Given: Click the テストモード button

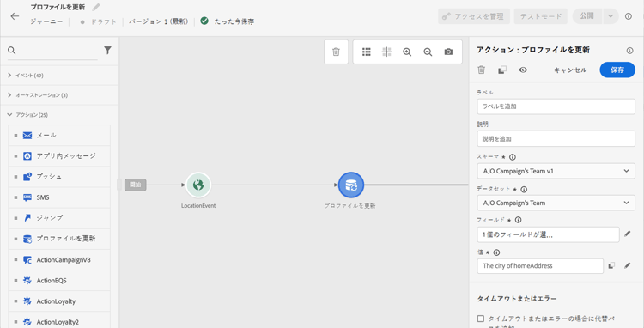Looking at the screenshot, I should [x=540, y=16].
